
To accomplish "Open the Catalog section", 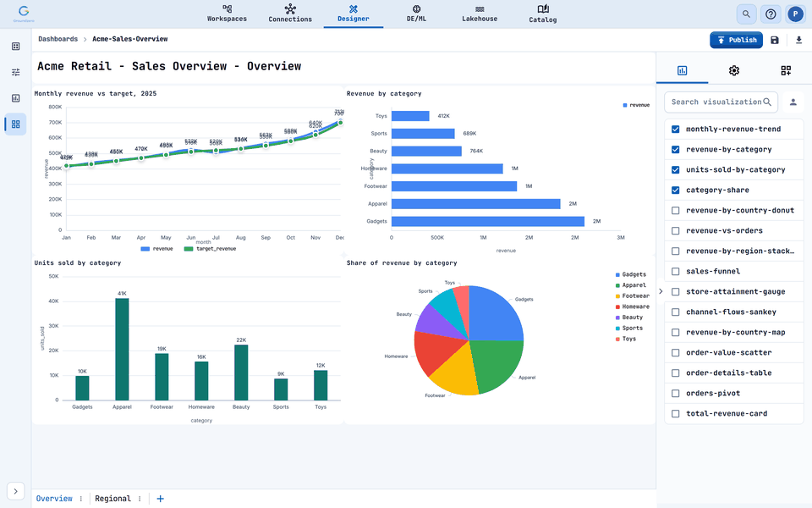I will tap(543, 14).
